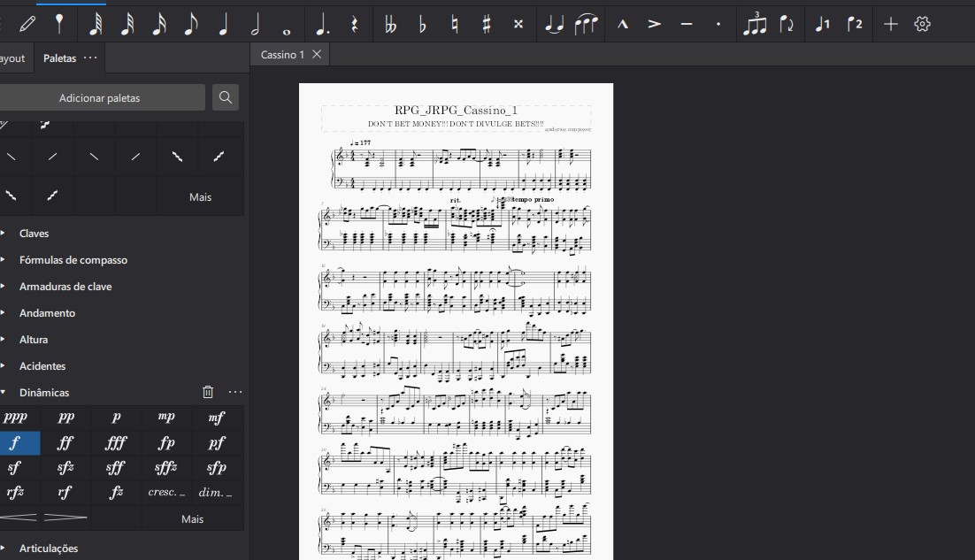Add a tie to the note
This screenshot has width=975, height=560.
(x=554, y=24)
